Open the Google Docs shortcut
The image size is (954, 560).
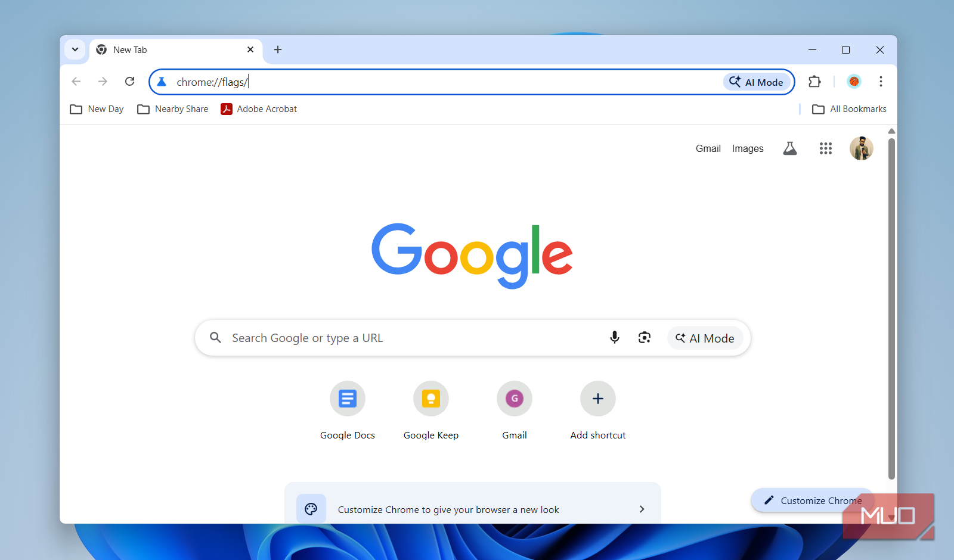(x=348, y=411)
